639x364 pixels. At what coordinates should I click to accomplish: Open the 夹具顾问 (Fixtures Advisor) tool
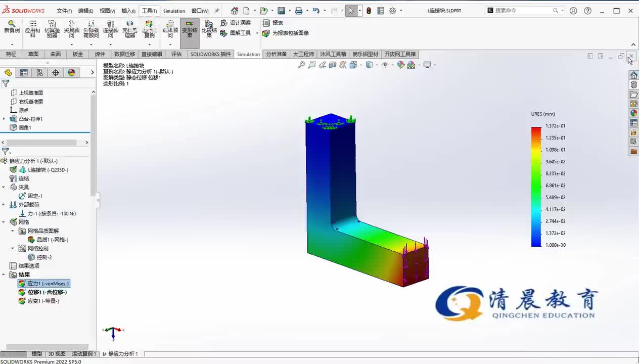pos(71,29)
